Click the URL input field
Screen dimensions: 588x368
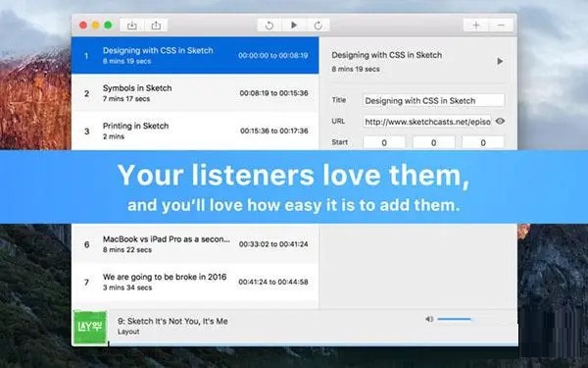pyautogui.click(x=426, y=122)
